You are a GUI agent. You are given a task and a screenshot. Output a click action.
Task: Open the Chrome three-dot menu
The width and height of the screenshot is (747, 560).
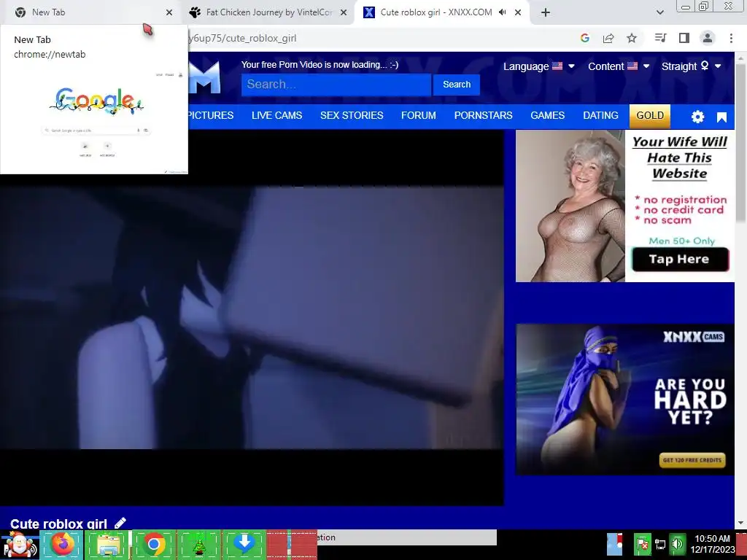click(731, 38)
